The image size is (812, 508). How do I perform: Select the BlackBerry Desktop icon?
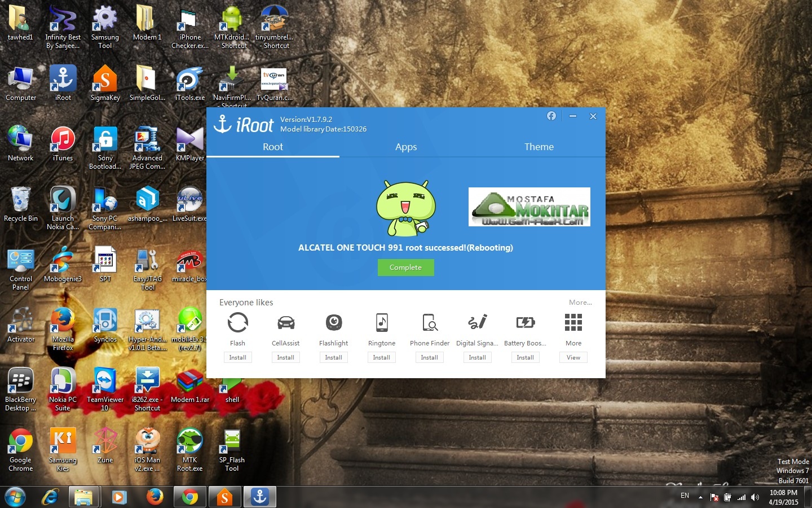click(21, 389)
